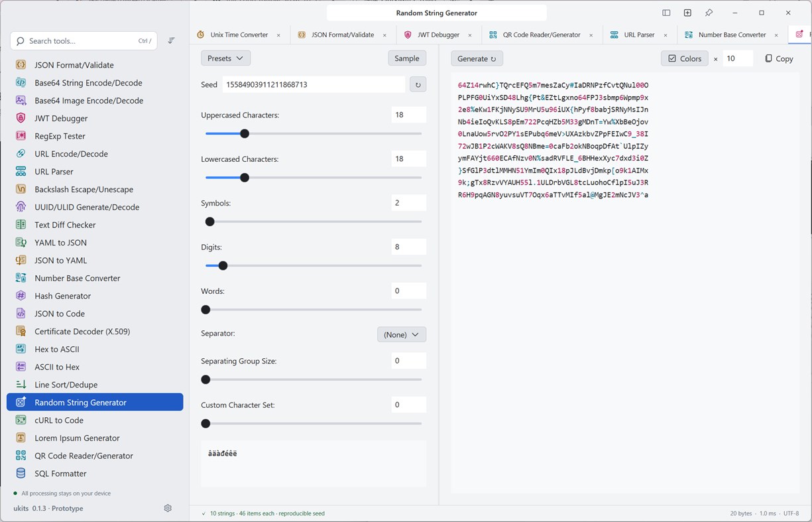Click the Sample button

(x=407, y=58)
